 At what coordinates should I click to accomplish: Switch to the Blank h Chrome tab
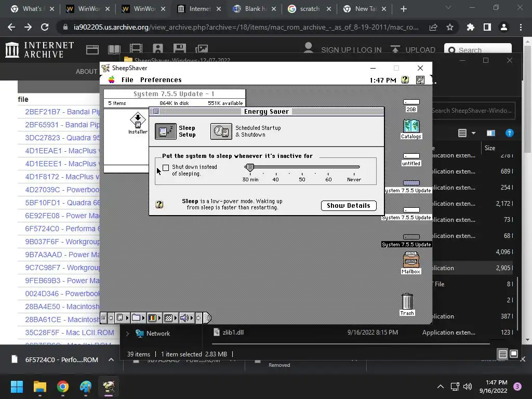(x=254, y=9)
